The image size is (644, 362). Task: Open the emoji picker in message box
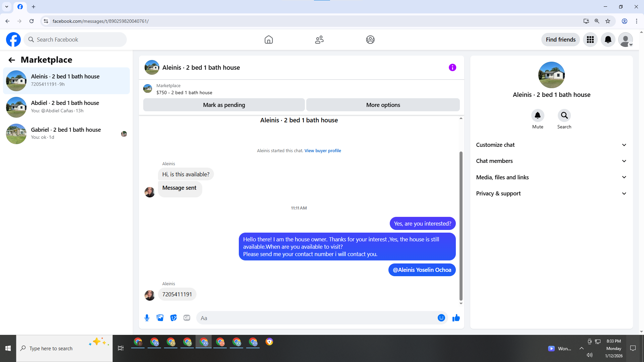tap(441, 318)
